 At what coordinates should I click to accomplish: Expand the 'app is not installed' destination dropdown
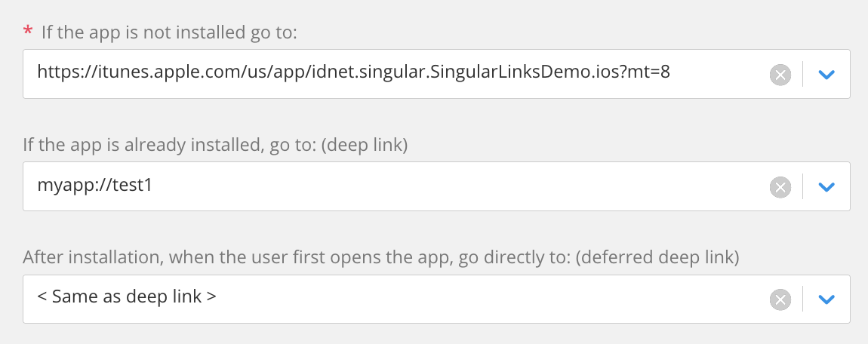click(x=826, y=75)
